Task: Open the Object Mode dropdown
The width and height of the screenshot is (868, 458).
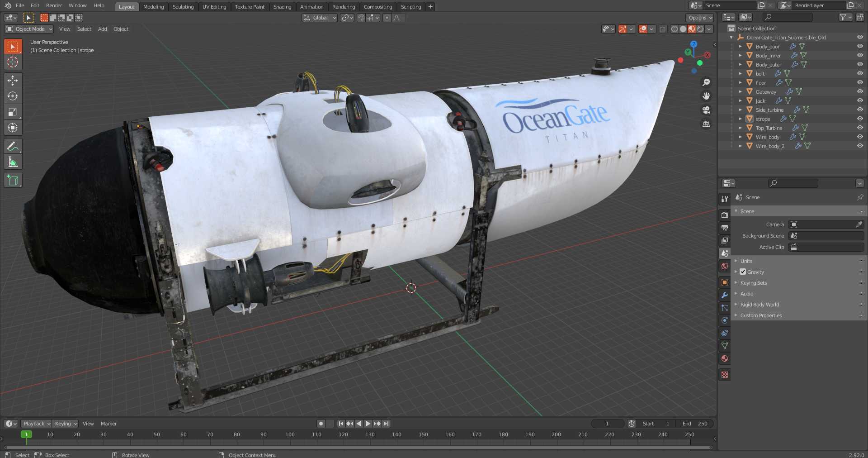Action: click(x=29, y=29)
